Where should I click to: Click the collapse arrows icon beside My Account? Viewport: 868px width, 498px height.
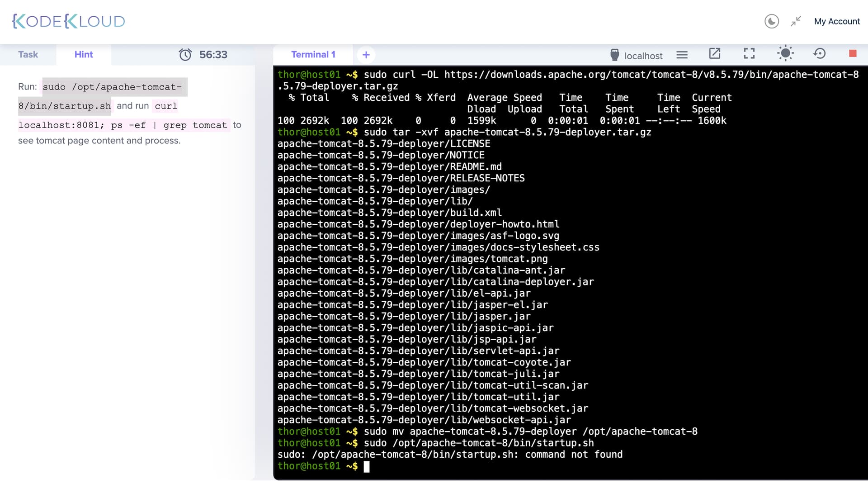coord(796,21)
